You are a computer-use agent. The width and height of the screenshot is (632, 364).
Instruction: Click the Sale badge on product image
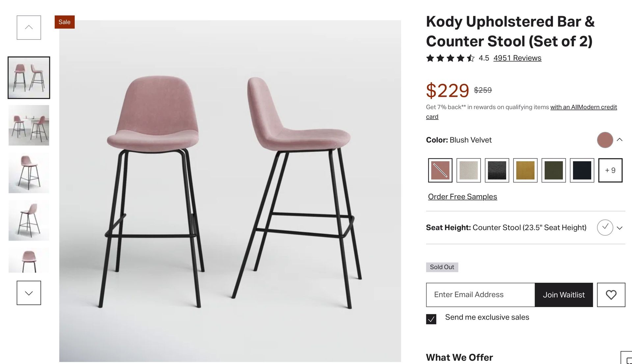[x=65, y=22]
